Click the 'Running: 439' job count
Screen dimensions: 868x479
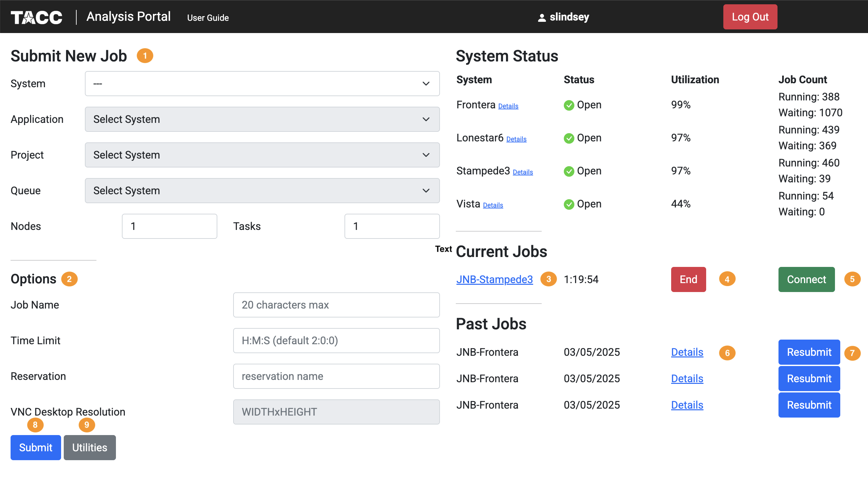809,130
